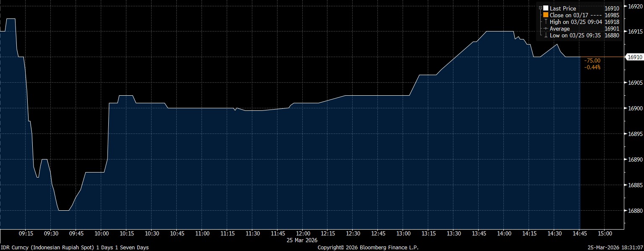Select the Last Price legend label

pos(563,8)
